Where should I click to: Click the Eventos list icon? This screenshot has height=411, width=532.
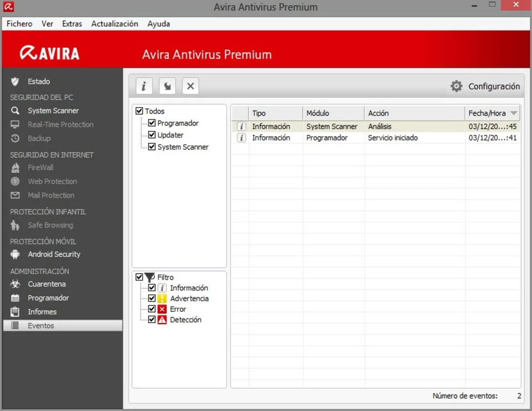click(x=15, y=326)
